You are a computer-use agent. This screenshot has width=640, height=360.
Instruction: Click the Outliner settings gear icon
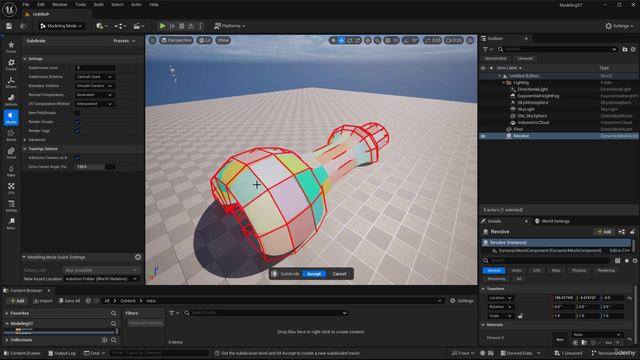pyautogui.click(x=633, y=49)
